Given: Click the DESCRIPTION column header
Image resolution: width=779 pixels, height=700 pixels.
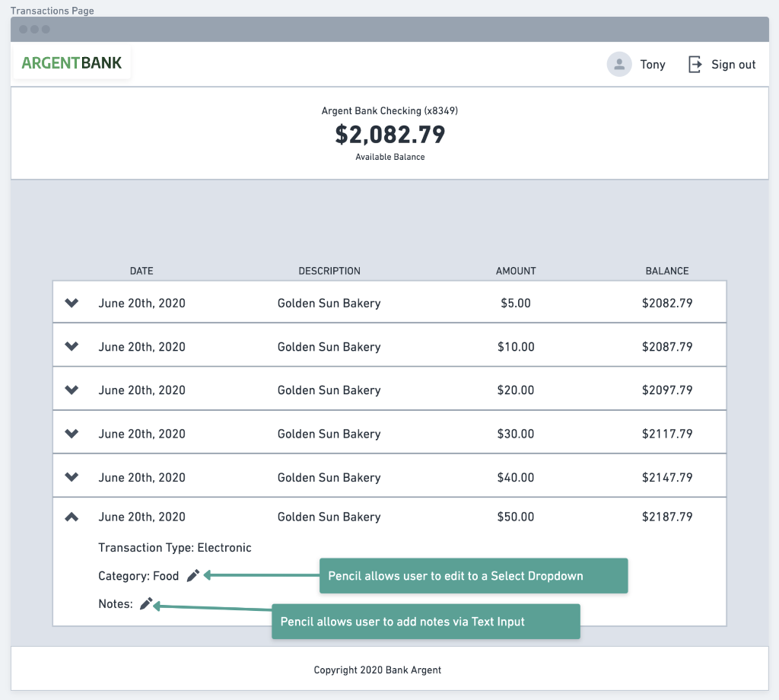Looking at the screenshot, I should click(329, 271).
